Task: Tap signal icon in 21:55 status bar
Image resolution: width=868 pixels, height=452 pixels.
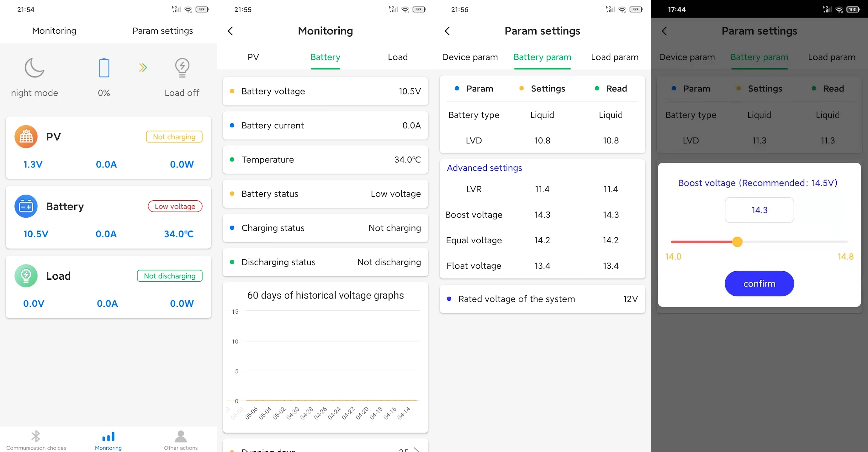Action: [393, 9]
